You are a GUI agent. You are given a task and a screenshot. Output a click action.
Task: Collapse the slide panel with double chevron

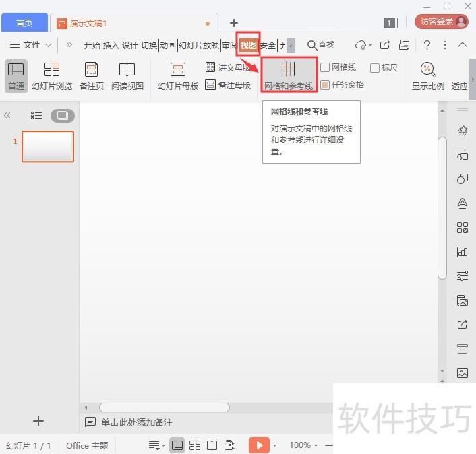(x=7, y=115)
